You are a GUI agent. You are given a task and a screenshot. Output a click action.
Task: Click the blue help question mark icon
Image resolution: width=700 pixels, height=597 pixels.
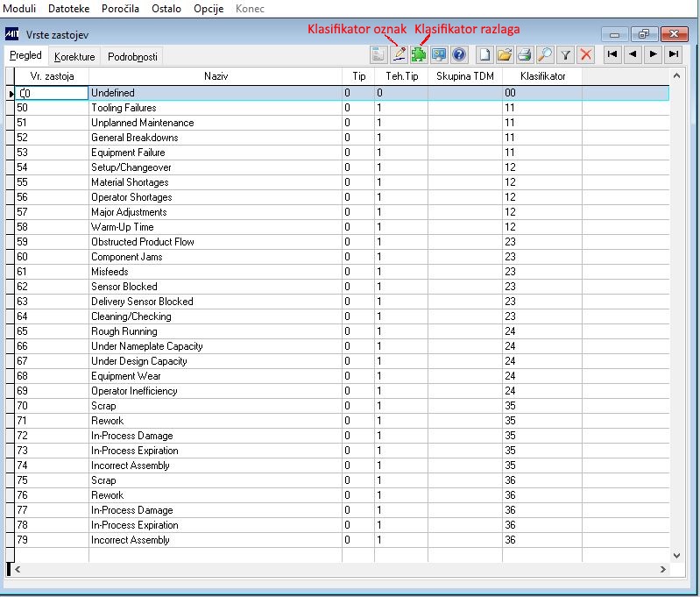pyautogui.click(x=459, y=55)
